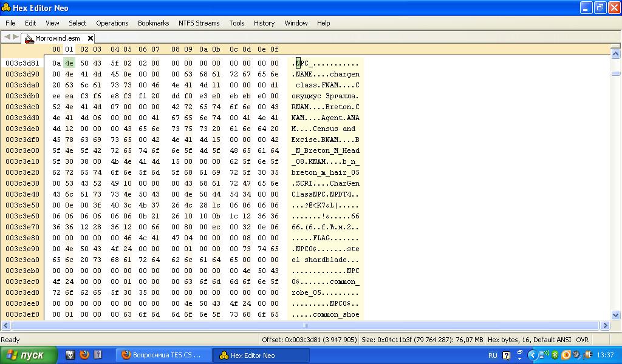Click the skull icon in quick launch
This screenshot has width=622, height=364.
pyautogui.click(x=70, y=355)
